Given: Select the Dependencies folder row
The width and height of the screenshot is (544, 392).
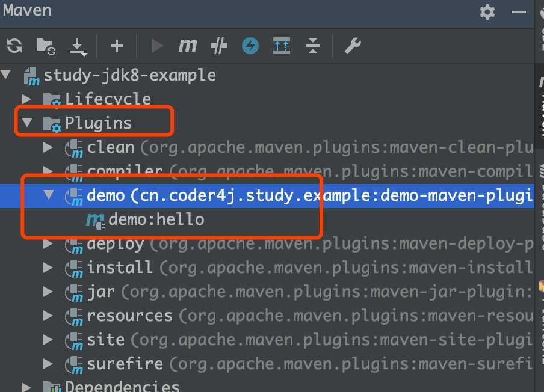Looking at the screenshot, I should 267,384.
